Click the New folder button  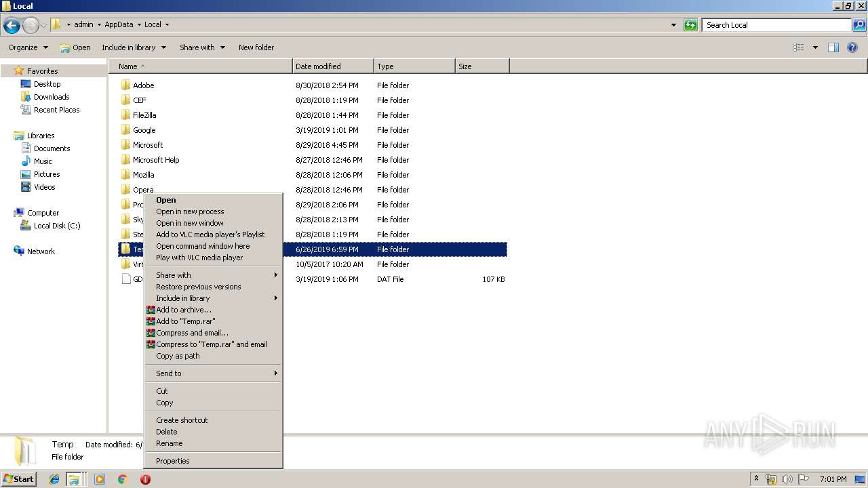click(x=256, y=47)
